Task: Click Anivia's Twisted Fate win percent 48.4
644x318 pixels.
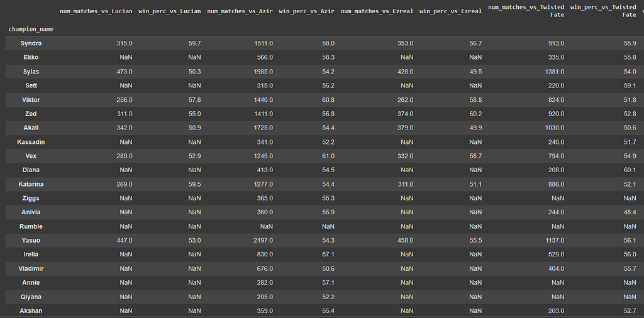Action: point(630,212)
